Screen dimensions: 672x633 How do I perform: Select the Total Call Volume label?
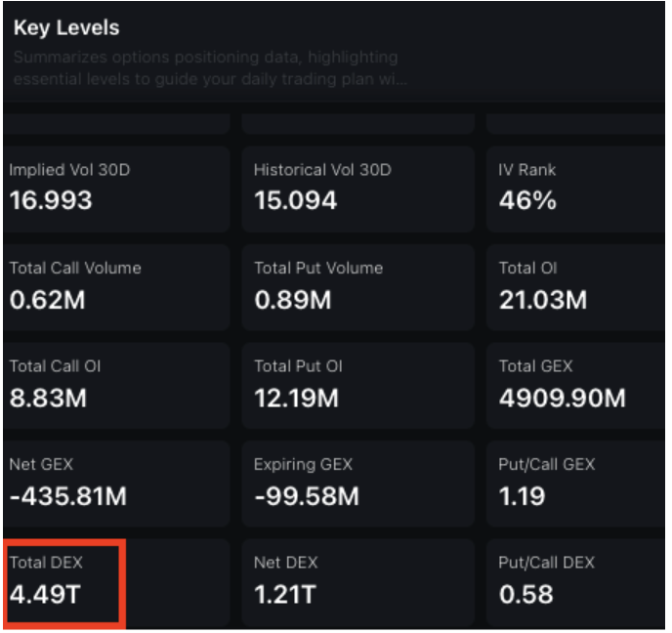[75, 269]
